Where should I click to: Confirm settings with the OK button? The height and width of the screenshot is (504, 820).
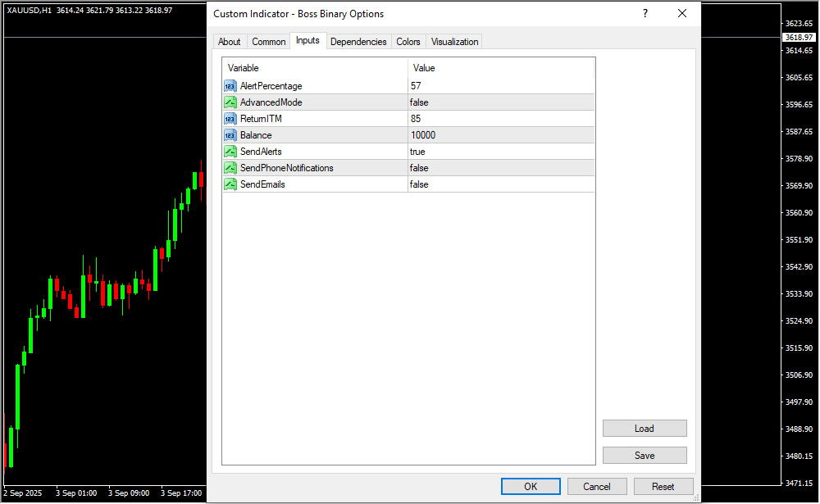coord(531,486)
